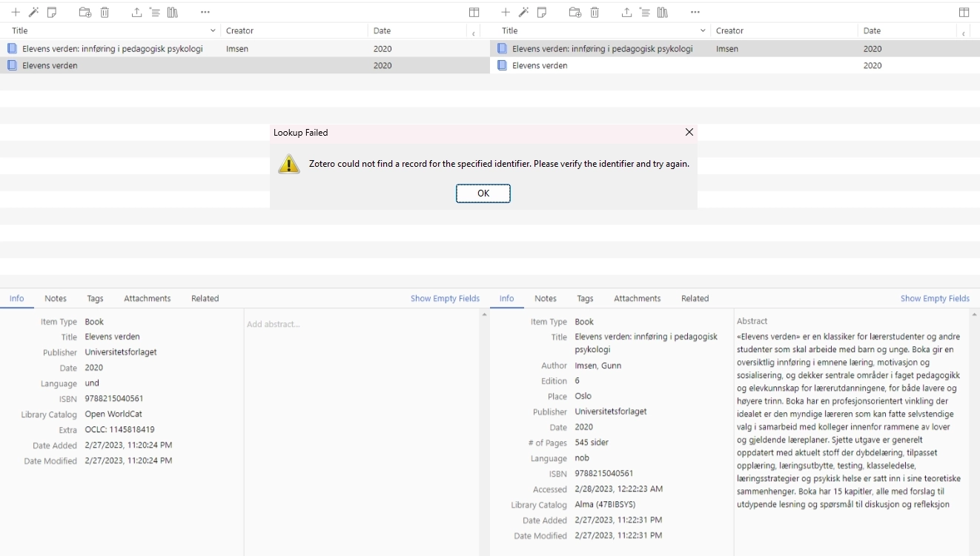Image resolution: width=980 pixels, height=556 pixels.
Task: Open the column selector chevron in right pane
Action: (x=964, y=33)
